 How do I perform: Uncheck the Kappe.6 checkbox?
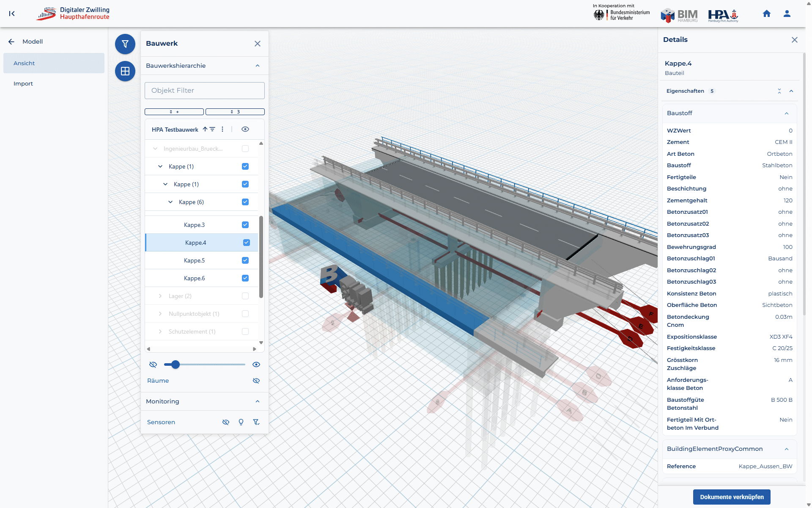pyautogui.click(x=245, y=278)
